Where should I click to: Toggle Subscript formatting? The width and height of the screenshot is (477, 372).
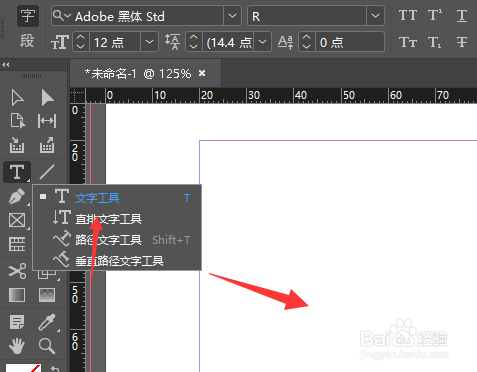435,42
